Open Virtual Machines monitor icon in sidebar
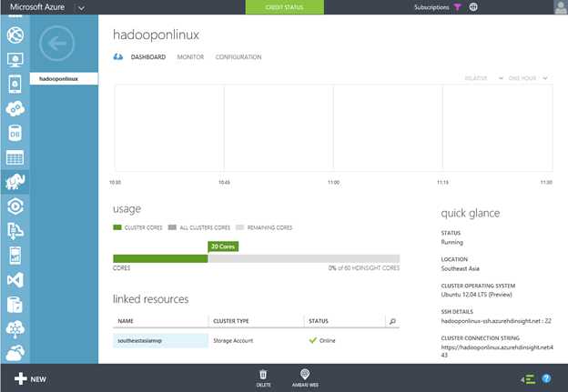Screen dimensions: 568x392 coord(15,60)
